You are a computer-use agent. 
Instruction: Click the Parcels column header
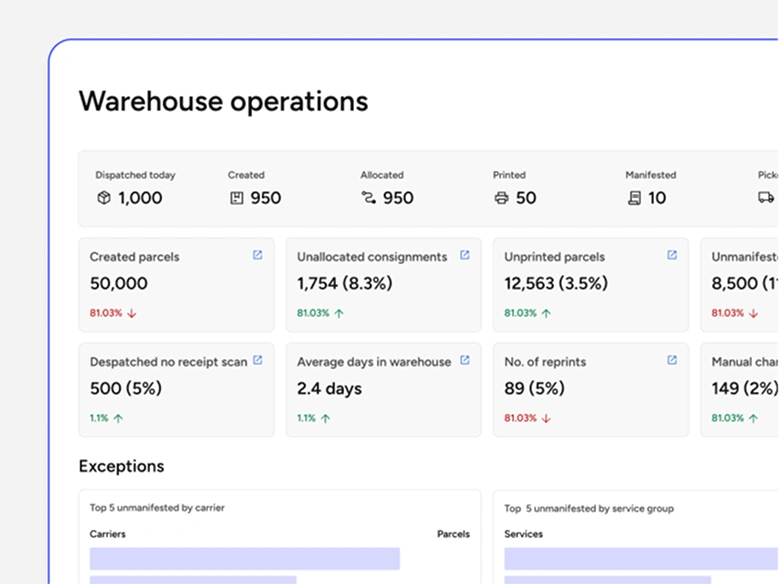coord(453,534)
